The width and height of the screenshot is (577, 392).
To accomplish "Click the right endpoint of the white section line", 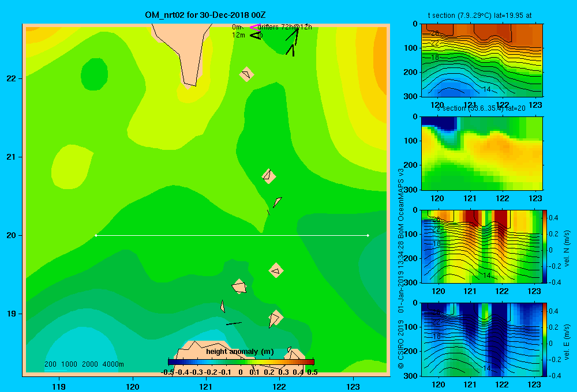I will (x=368, y=235).
